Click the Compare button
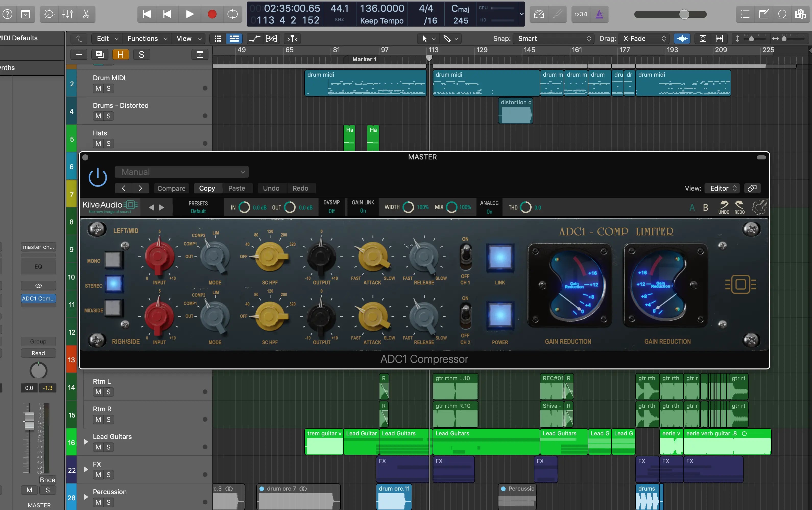812x510 pixels. (171, 188)
